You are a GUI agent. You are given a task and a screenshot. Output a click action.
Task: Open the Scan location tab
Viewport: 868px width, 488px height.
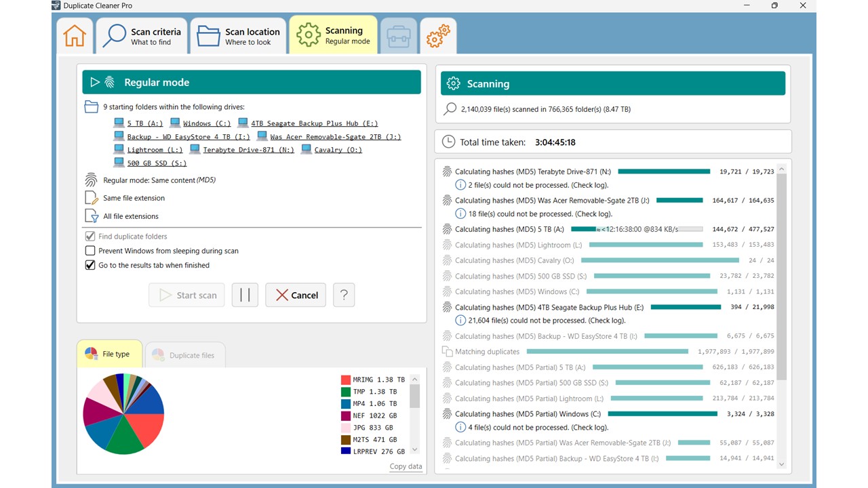pos(238,36)
